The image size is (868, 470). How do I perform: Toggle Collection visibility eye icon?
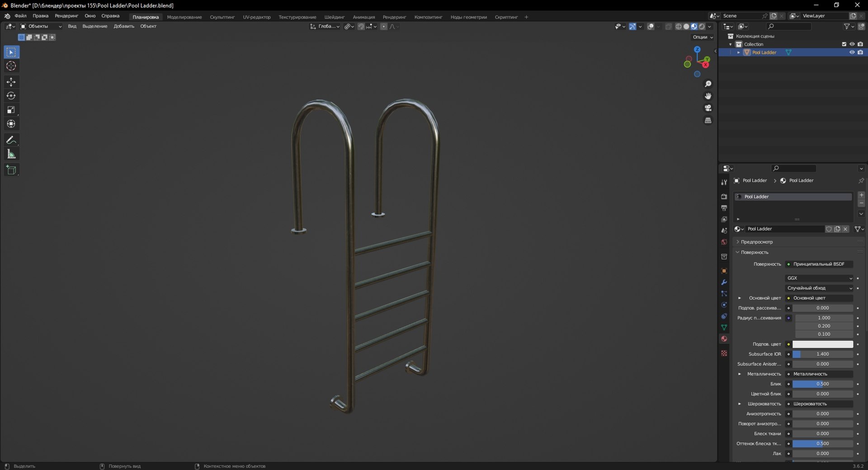tap(852, 44)
